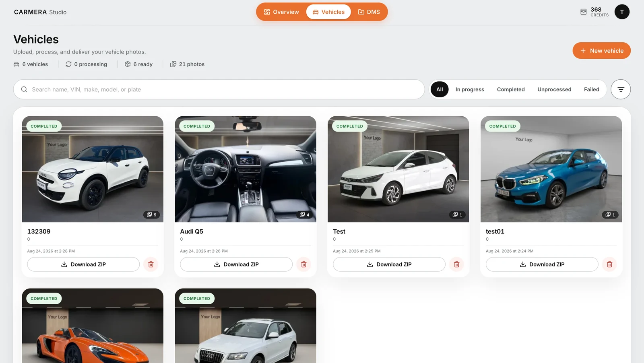Open the filter options icon button
Screen dimensions: 644x363
621,89
